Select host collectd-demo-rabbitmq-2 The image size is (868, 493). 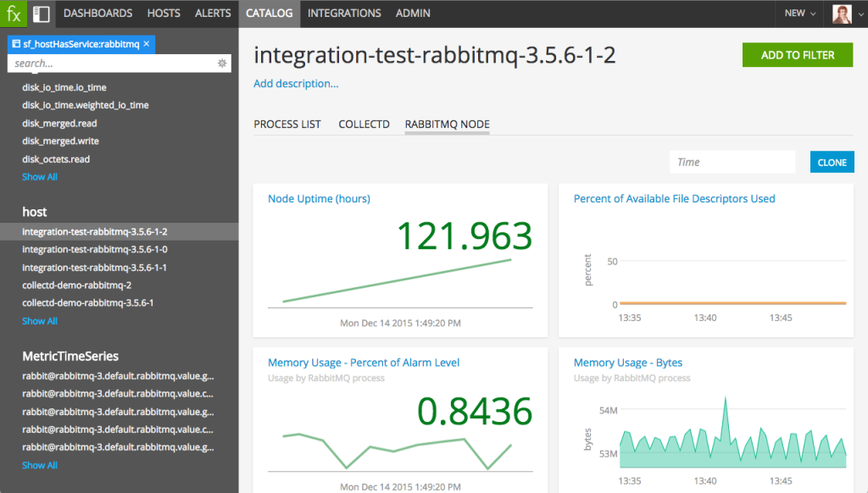pos(77,285)
